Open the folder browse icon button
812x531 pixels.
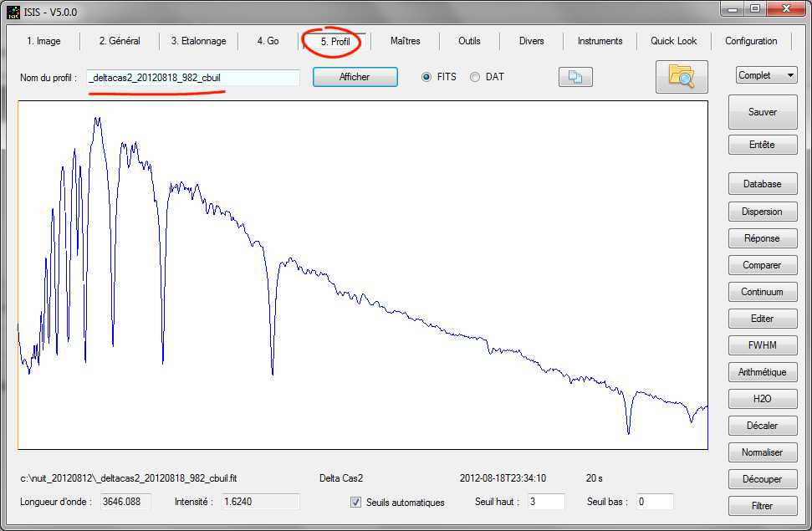[682, 77]
